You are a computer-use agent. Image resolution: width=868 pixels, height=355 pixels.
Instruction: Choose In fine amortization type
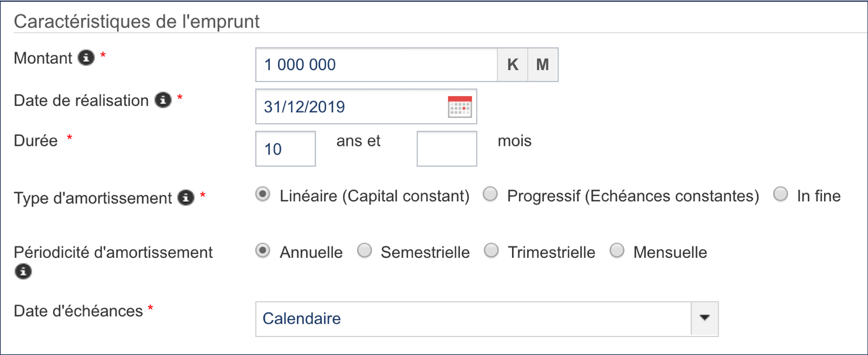click(782, 194)
